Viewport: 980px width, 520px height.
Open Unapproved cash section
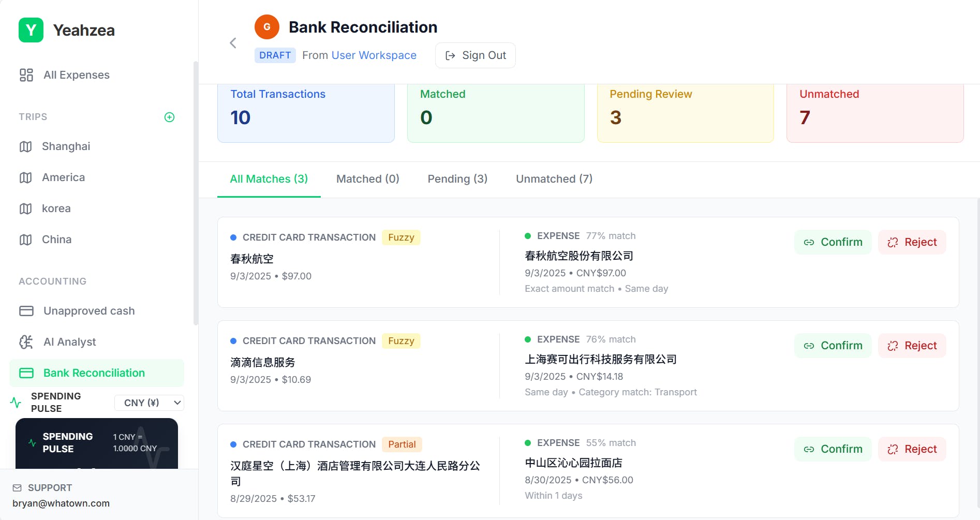coord(97,311)
